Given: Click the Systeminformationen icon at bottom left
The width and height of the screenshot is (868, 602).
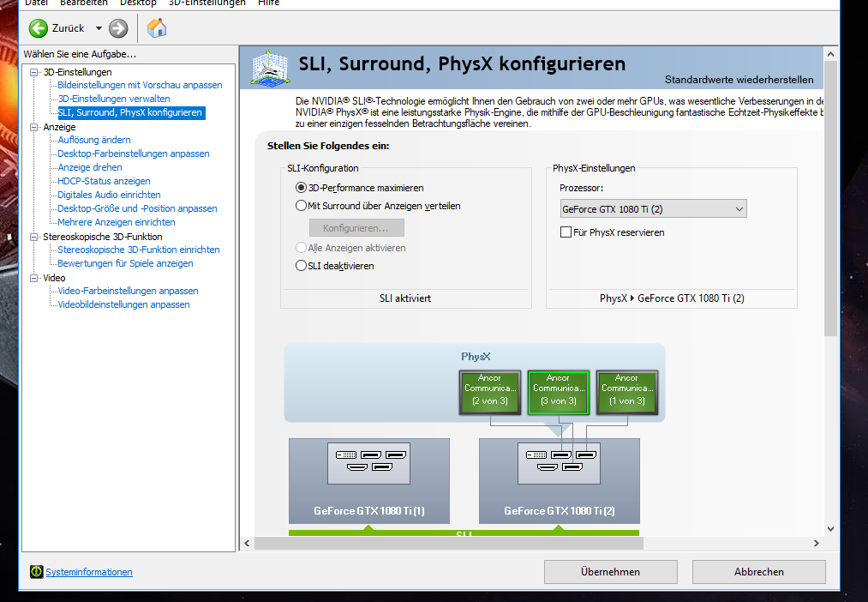Looking at the screenshot, I should 37,571.
